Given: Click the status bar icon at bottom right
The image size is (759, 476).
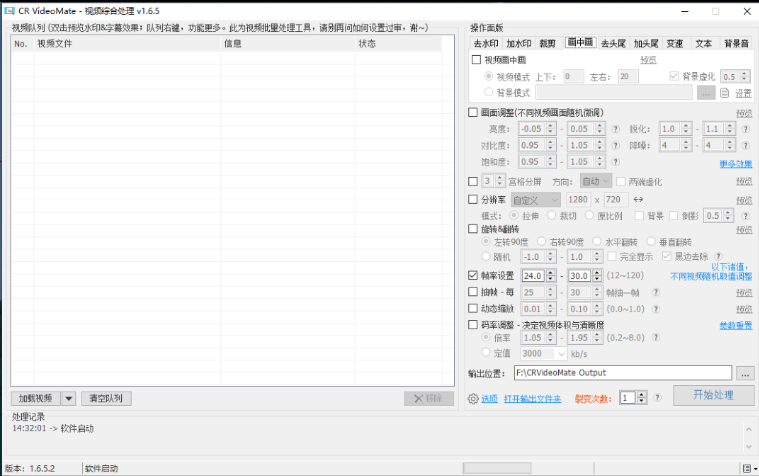Looking at the screenshot, I should (747, 468).
